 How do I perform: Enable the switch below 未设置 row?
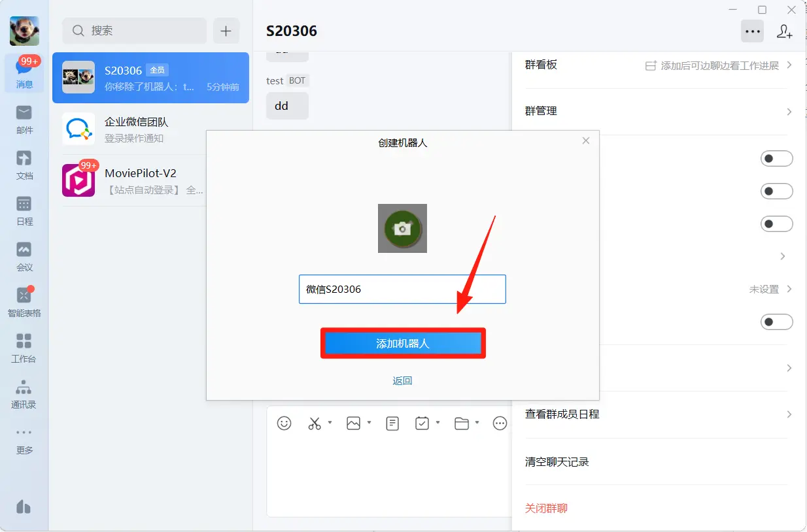click(776, 322)
